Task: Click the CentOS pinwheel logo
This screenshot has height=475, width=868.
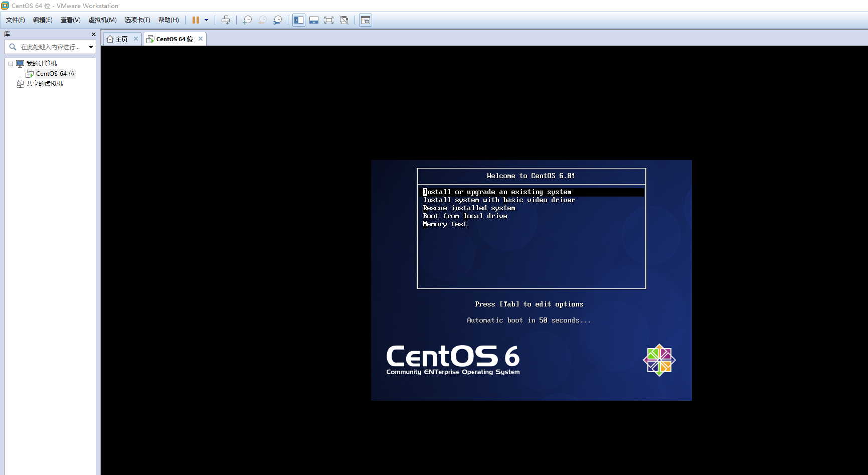Action: pos(659,360)
